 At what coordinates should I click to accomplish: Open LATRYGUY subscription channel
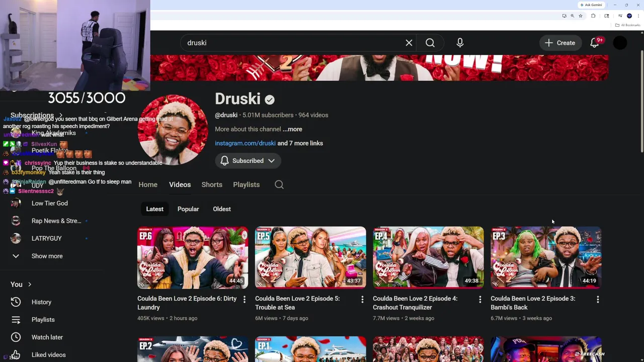coord(46,238)
